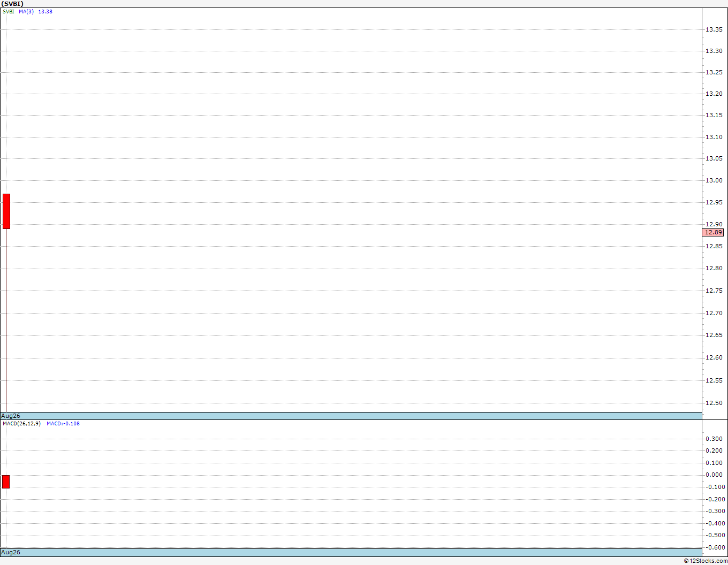
Task: Click the candlestick's lower wick line
Action: tap(6, 320)
